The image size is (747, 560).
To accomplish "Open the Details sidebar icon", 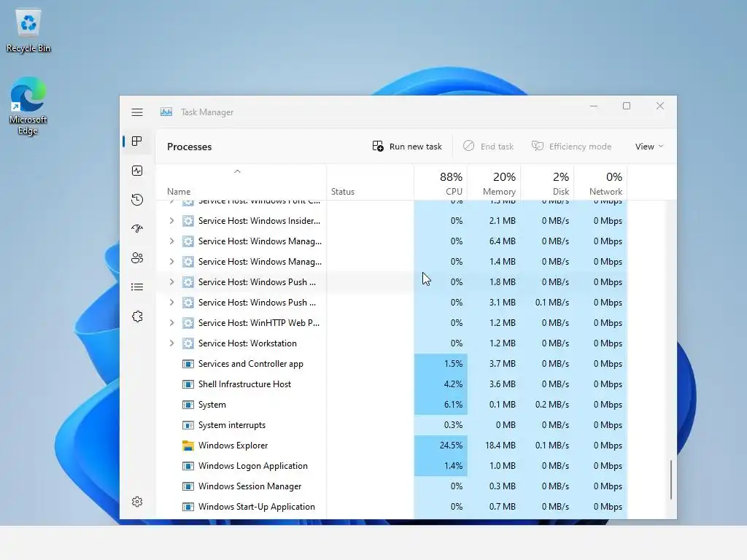I will [x=137, y=287].
